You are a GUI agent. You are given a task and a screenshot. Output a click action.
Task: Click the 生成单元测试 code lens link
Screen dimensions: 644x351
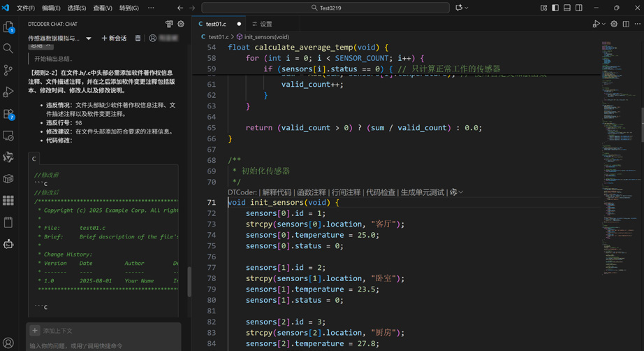(422, 192)
